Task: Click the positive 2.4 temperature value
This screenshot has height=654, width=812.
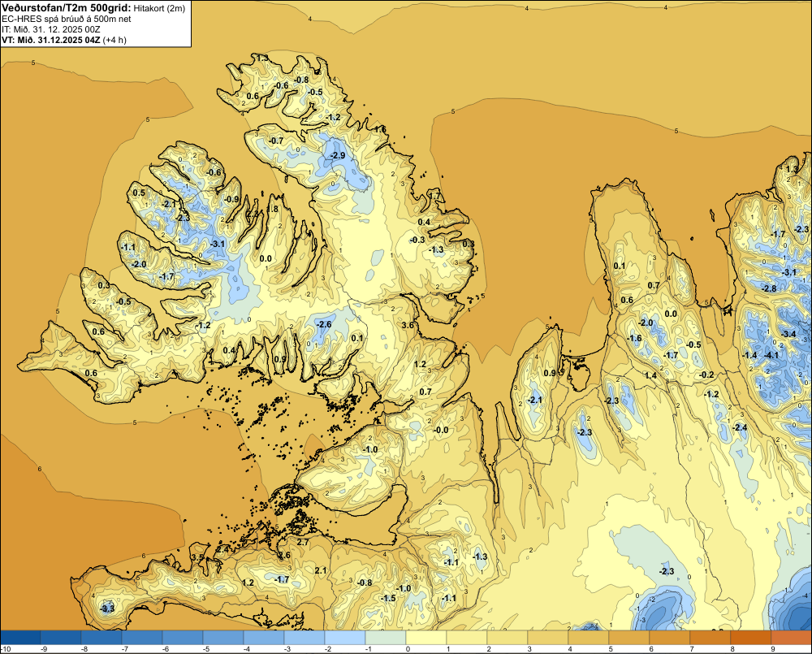Action: coord(222,549)
